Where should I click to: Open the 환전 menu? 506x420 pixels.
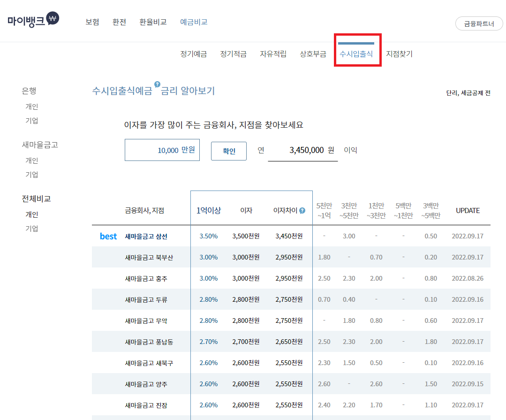pos(119,22)
